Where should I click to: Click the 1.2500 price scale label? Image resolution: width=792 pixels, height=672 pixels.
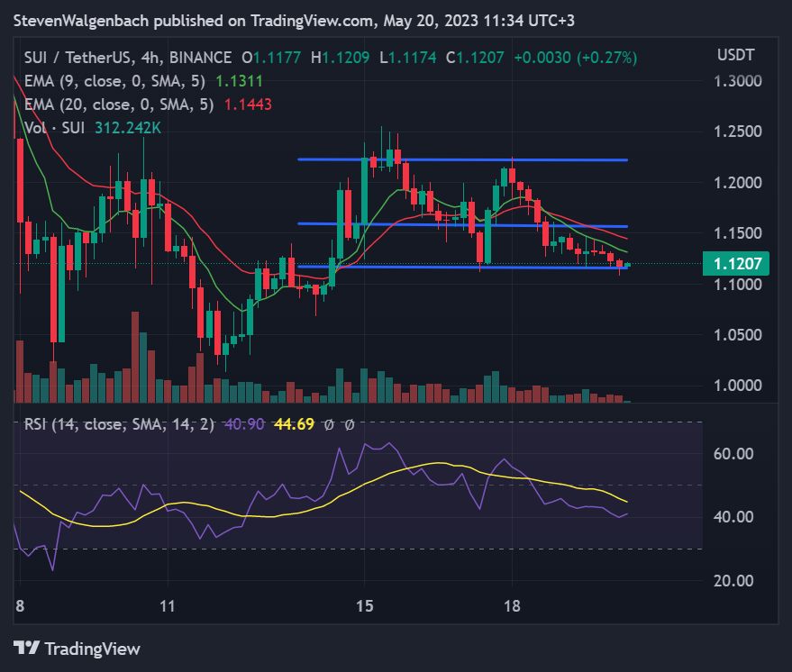(x=737, y=132)
